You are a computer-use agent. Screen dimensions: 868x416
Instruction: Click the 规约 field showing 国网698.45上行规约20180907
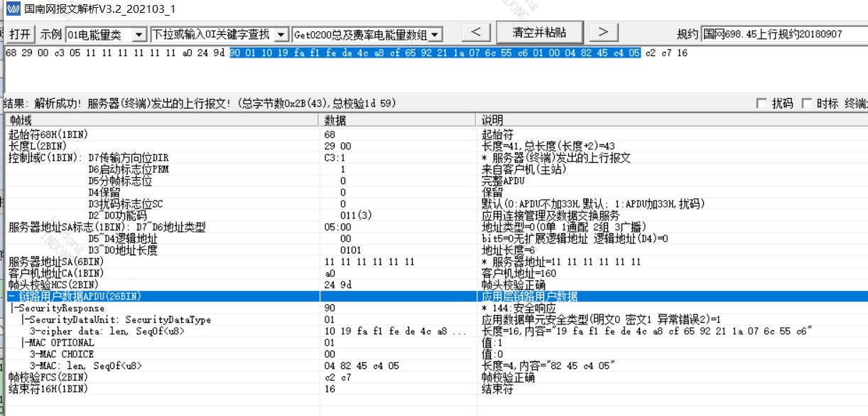point(784,34)
